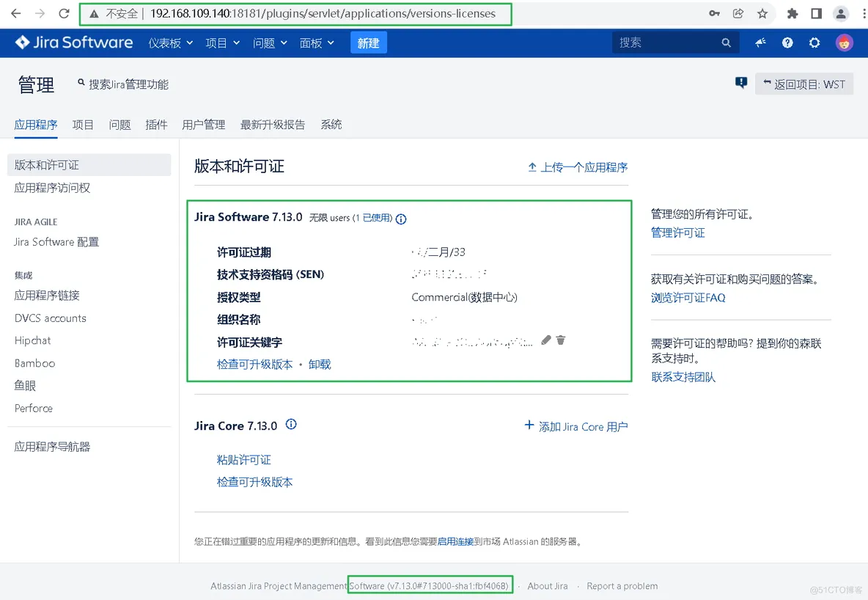This screenshot has height=600, width=868.
Task: Select the 插件 admin tab
Action: 156,125
